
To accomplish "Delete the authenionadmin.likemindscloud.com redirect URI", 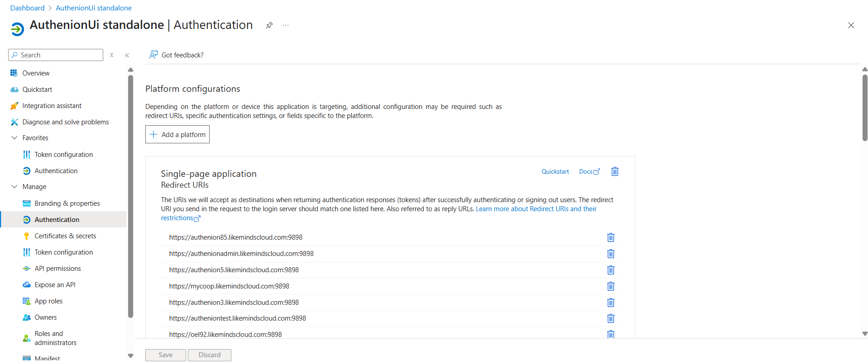I will (x=611, y=254).
